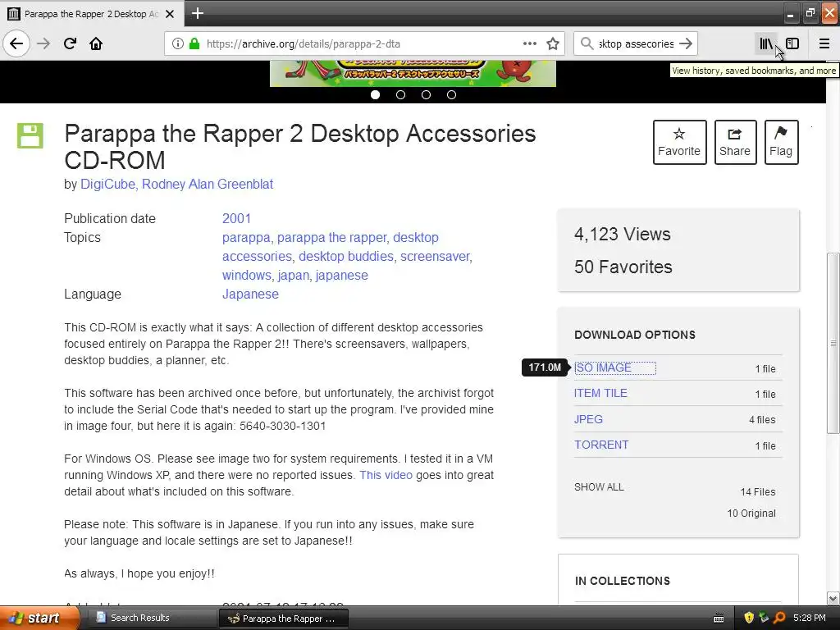This screenshot has width=840, height=630.
Task: Click the Favorite star button
Action: pos(679,142)
